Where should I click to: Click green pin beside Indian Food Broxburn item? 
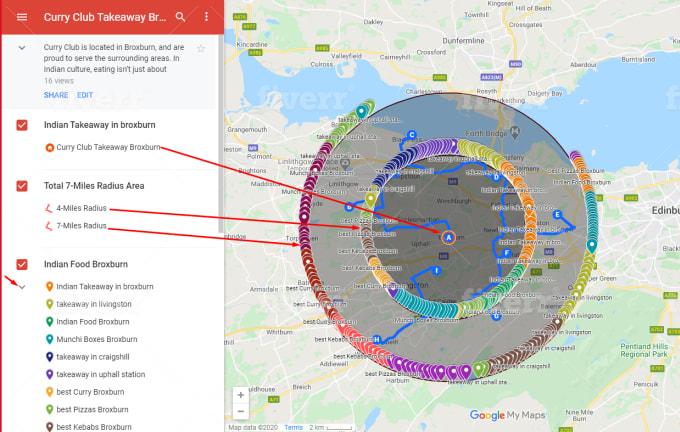pyautogui.click(x=49, y=322)
